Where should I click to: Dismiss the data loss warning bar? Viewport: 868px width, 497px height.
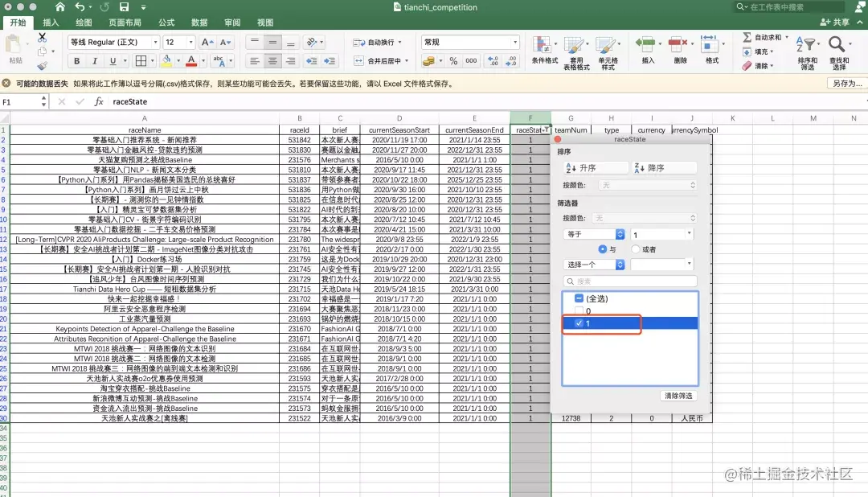(x=6, y=83)
